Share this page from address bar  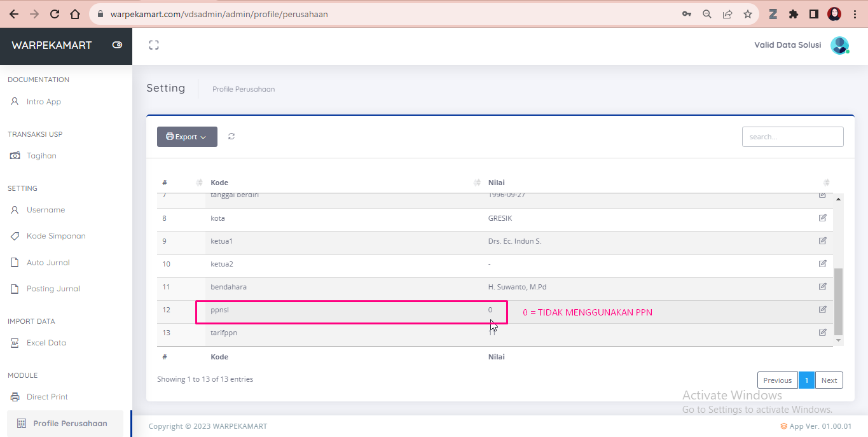click(727, 14)
